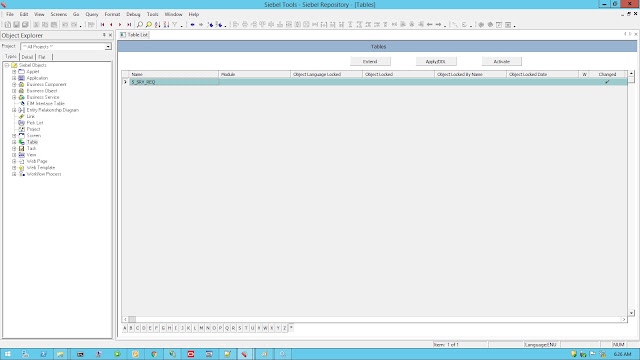The width and height of the screenshot is (640, 360).
Task: Click the New Object toolbar icon
Action: click(x=8, y=25)
